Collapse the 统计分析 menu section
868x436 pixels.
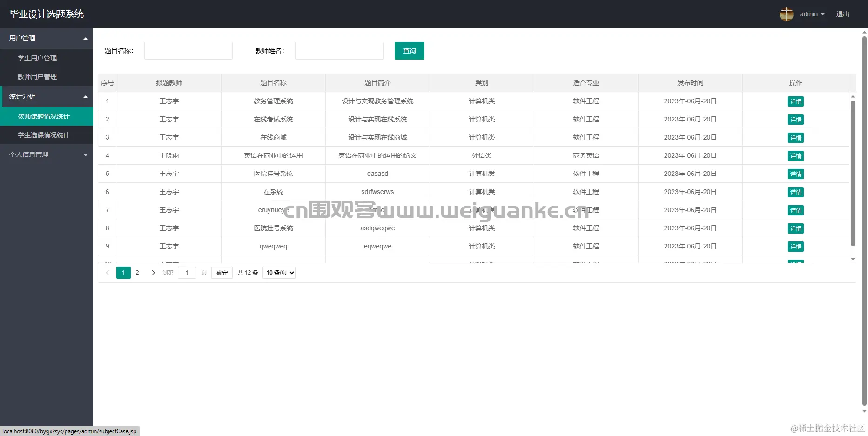(x=47, y=96)
